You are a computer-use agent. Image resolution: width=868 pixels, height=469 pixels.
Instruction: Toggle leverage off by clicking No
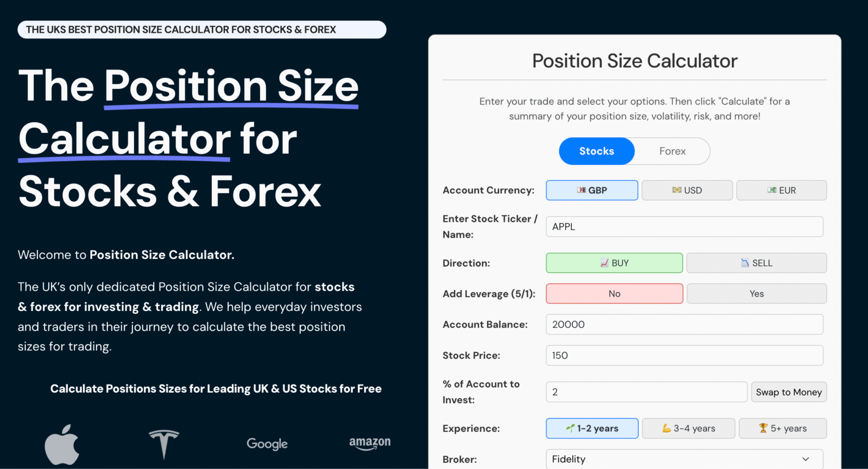[614, 293]
